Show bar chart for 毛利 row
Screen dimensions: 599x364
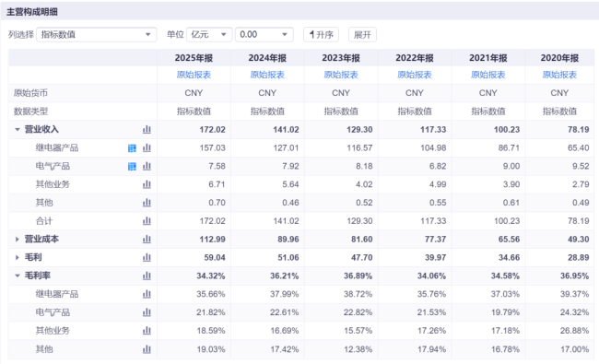coord(147,257)
